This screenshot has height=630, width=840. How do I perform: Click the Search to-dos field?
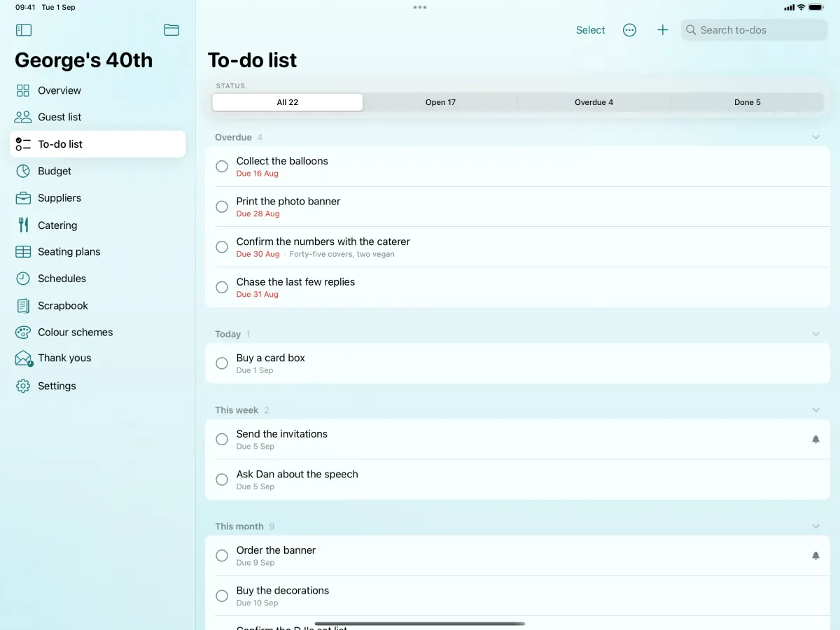point(754,30)
